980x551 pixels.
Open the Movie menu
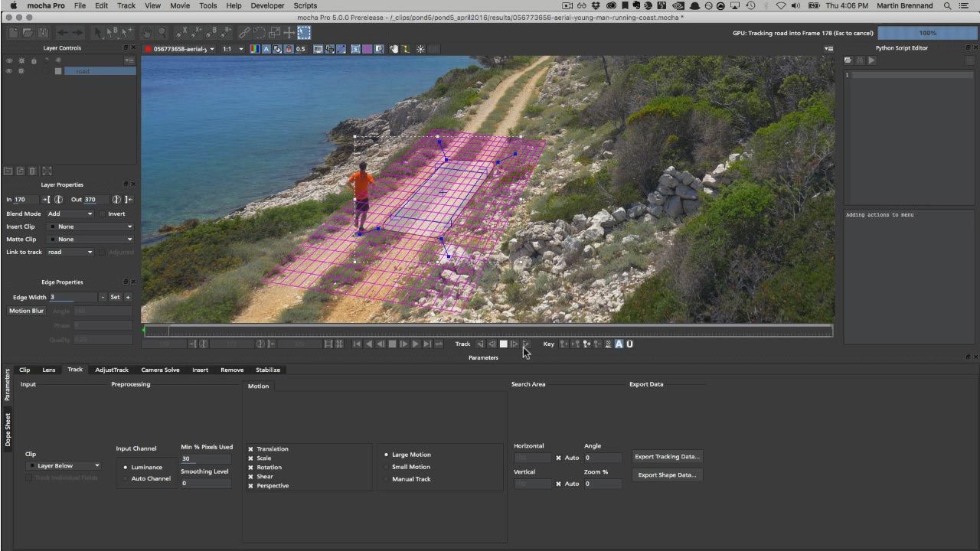point(180,5)
